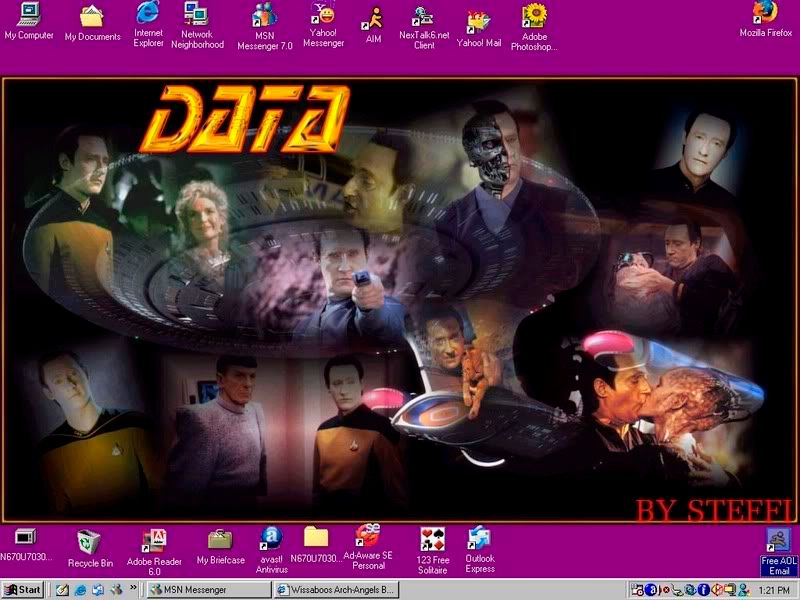Select the Free AOL Email shortcut
The height and width of the screenshot is (600, 800).
point(778,542)
